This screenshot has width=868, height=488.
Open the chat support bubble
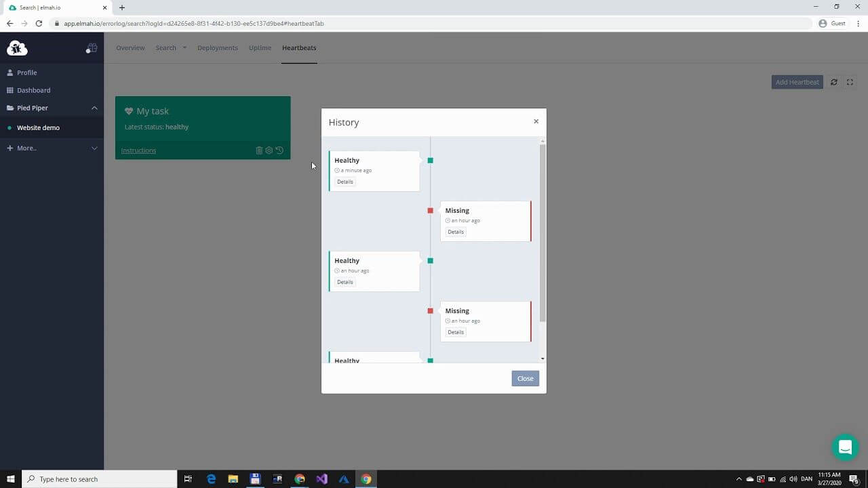pyautogui.click(x=845, y=447)
